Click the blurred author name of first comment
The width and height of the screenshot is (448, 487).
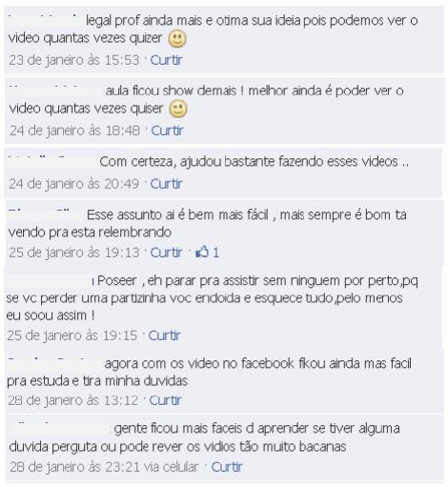point(45,20)
